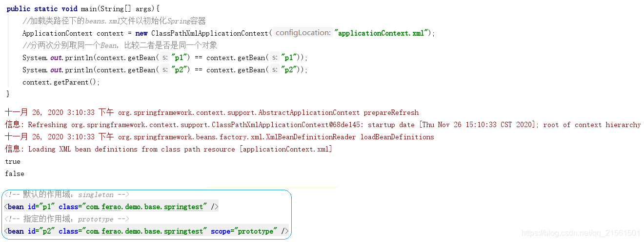Image resolution: width=644 pixels, height=242 pixels.
Task: Click the comment about comparing two beans
Action: coord(120,45)
